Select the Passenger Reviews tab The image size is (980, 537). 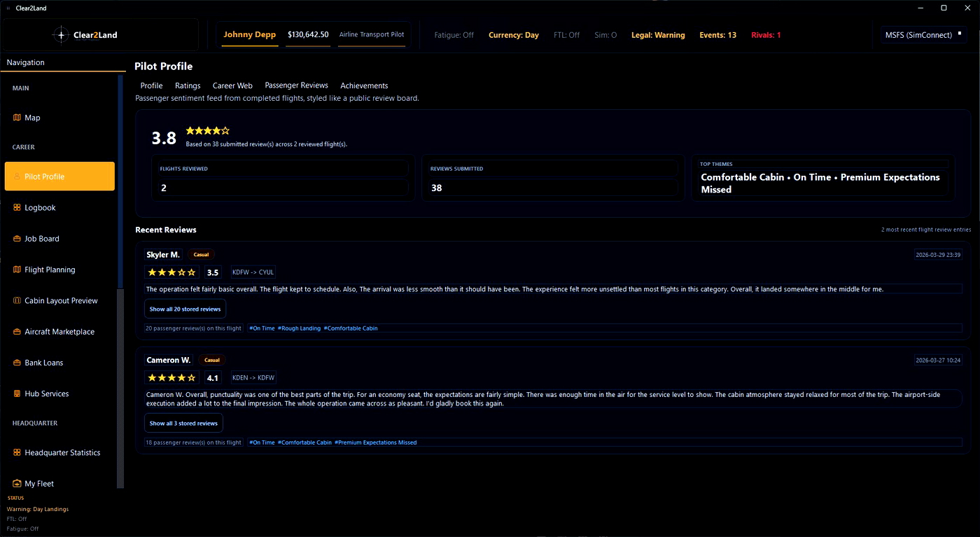pos(296,85)
